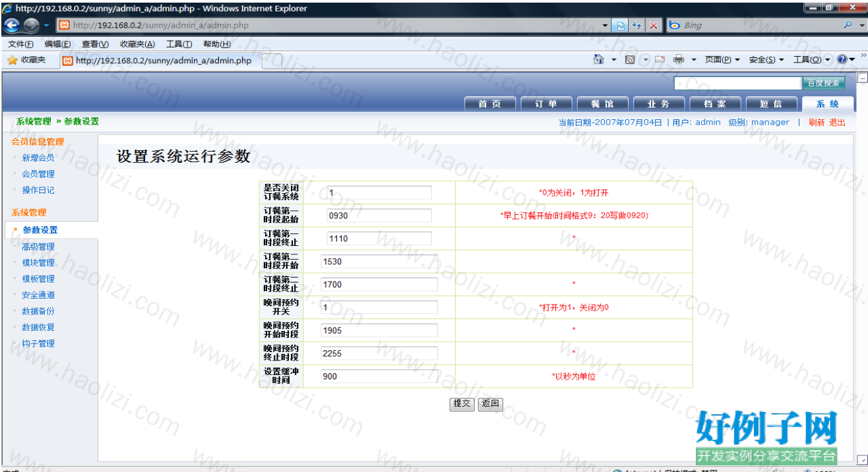This screenshot has width=868, height=472.
Task: Open 模块管理 in the sidebar
Action: point(38,262)
